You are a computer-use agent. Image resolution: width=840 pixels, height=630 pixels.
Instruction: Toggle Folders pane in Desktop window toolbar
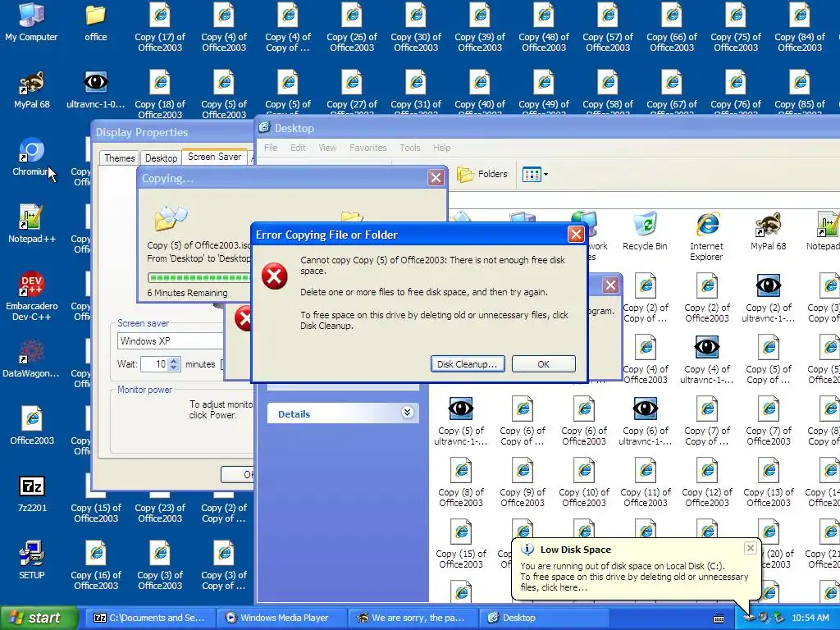(482, 174)
